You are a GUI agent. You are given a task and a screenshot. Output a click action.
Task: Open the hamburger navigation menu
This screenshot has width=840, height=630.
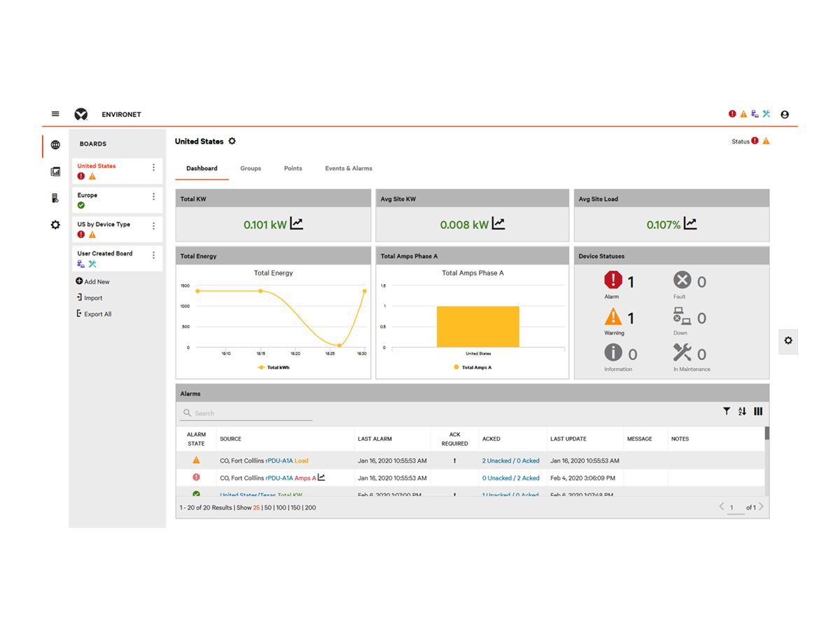(x=55, y=113)
